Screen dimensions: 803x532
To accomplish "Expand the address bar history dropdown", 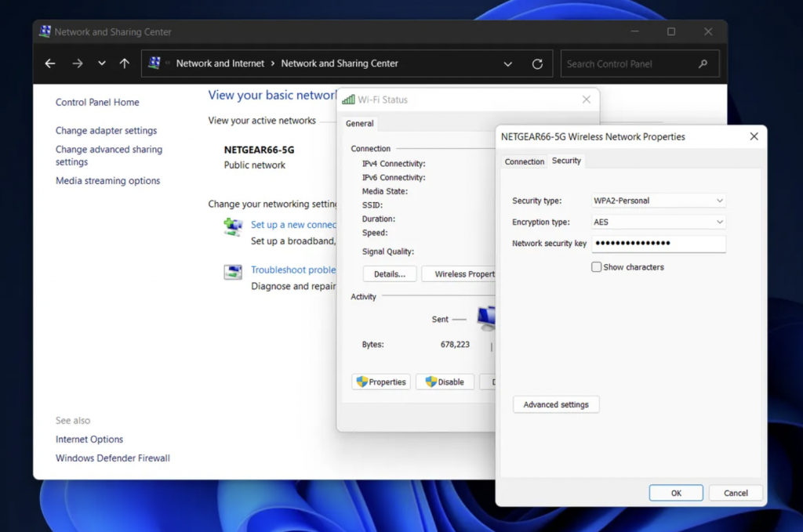I will [507, 64].
